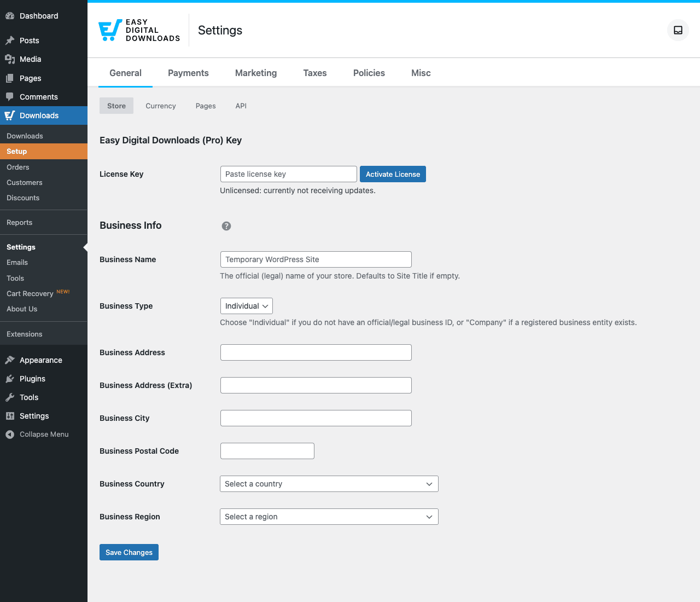The height and width of the screenshot is (602, 700).
Task: Open the Customers submenu item
Action: (44, 182)
